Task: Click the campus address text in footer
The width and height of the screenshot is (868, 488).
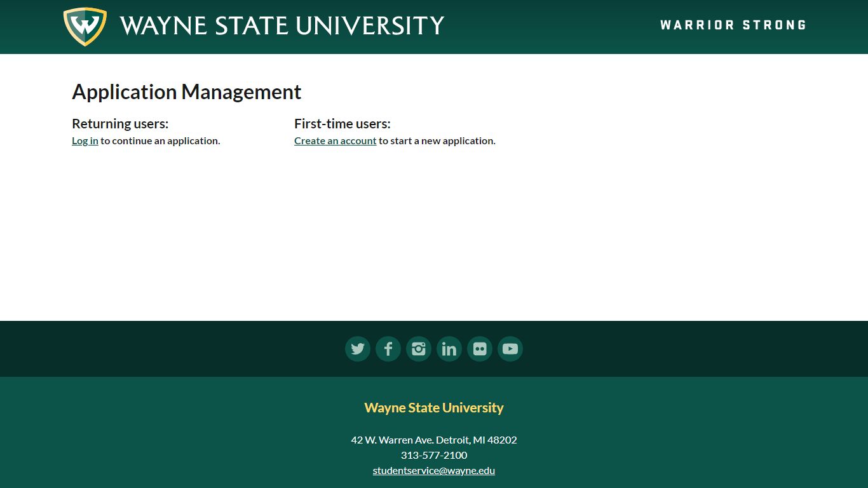Action: click(x=434, y=440)
